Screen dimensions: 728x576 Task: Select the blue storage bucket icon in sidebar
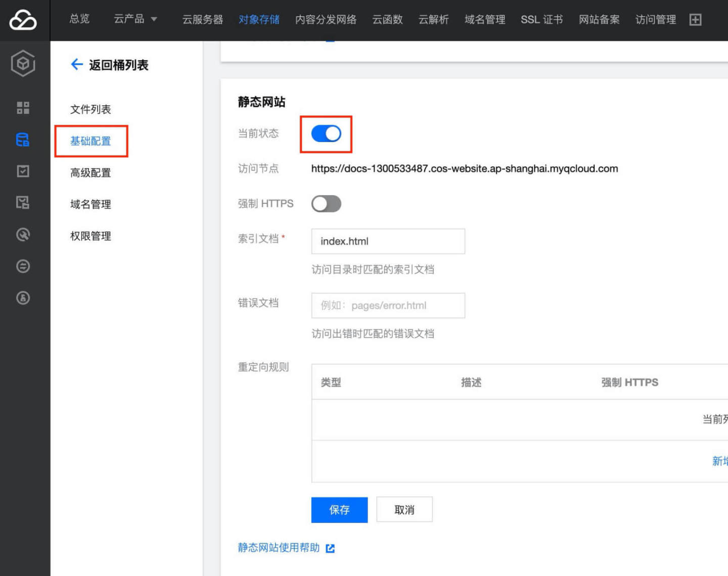pos(23,140)
